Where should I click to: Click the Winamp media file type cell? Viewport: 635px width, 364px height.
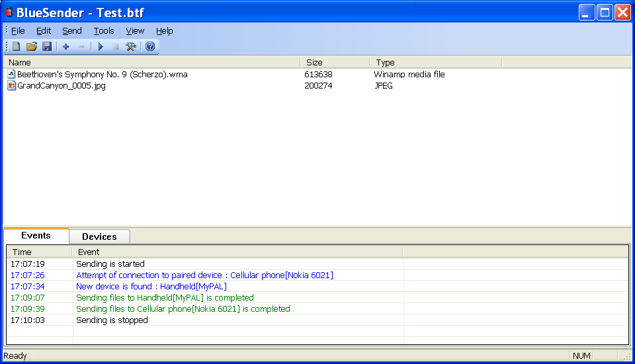(409, 75)
